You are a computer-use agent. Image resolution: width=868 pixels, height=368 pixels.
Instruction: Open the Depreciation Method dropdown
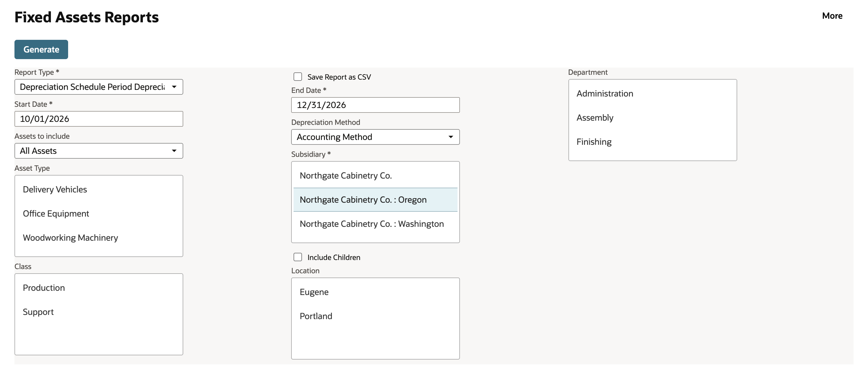375,137
